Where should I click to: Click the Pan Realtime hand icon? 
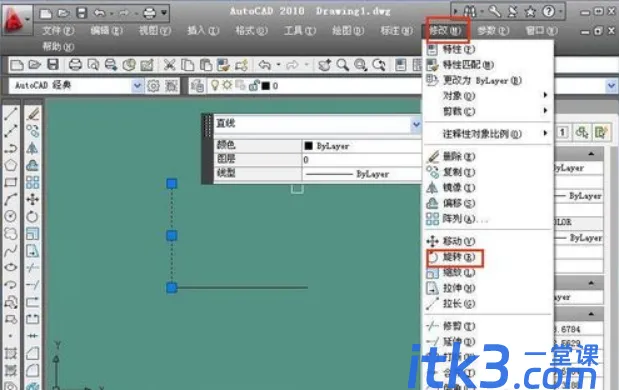[325, 64]
